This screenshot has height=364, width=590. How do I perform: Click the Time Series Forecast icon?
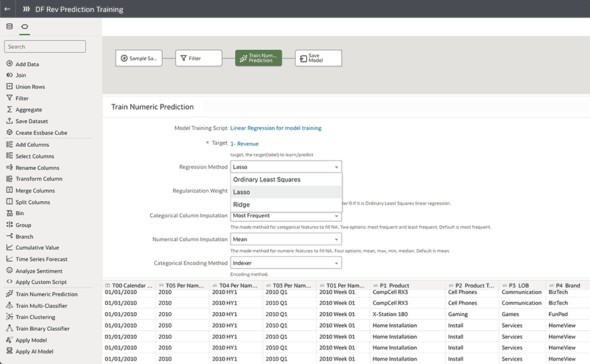coord(9,259)
